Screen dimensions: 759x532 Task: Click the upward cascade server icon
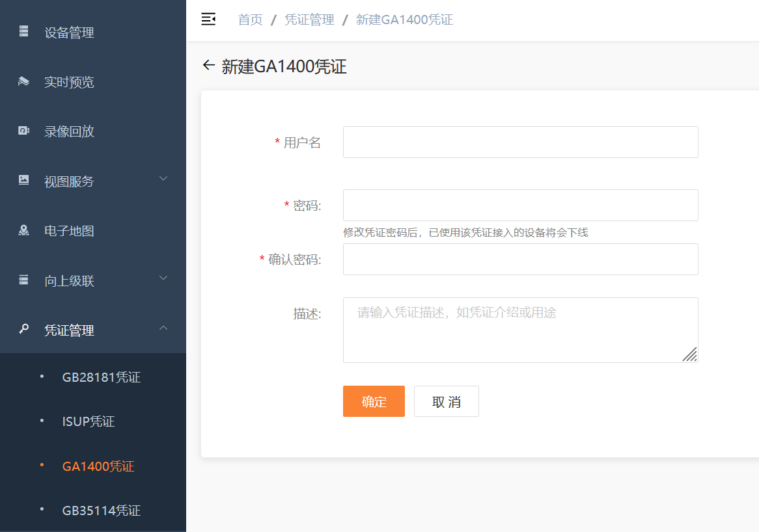[24, 280]
